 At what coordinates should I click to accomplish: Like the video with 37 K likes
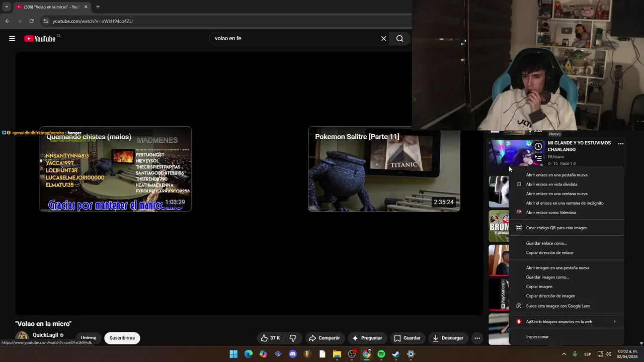[270, 338]
